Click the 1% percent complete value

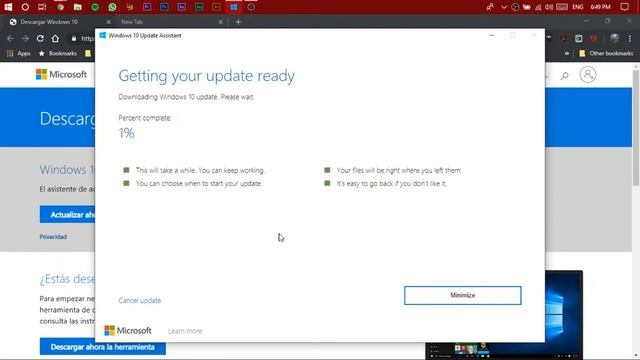(126, 133)
